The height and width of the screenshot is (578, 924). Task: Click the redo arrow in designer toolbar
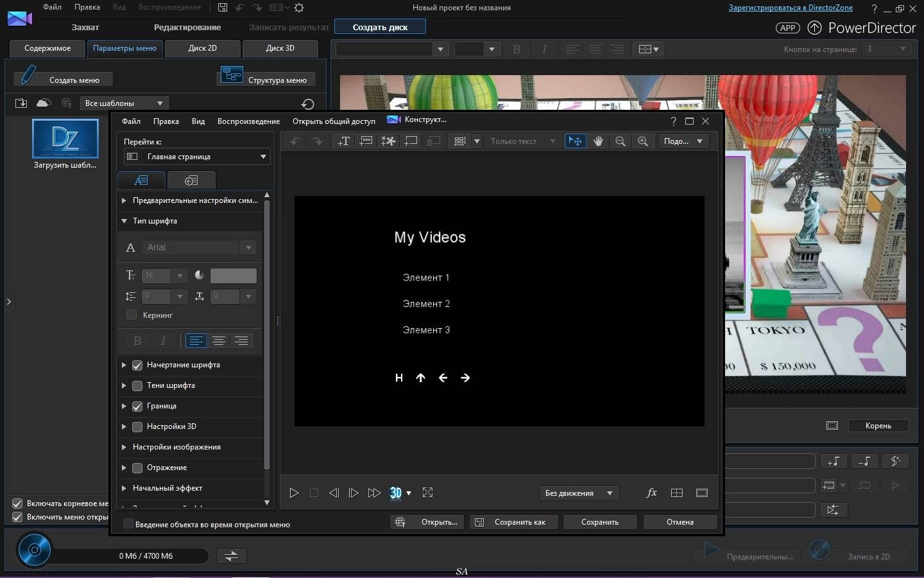coord(317,141)
